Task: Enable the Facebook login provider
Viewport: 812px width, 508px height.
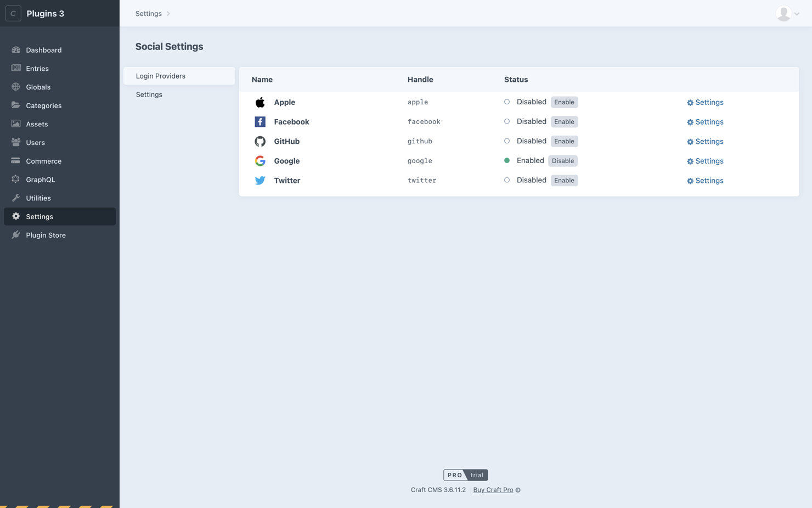Action: pos(563,122)
